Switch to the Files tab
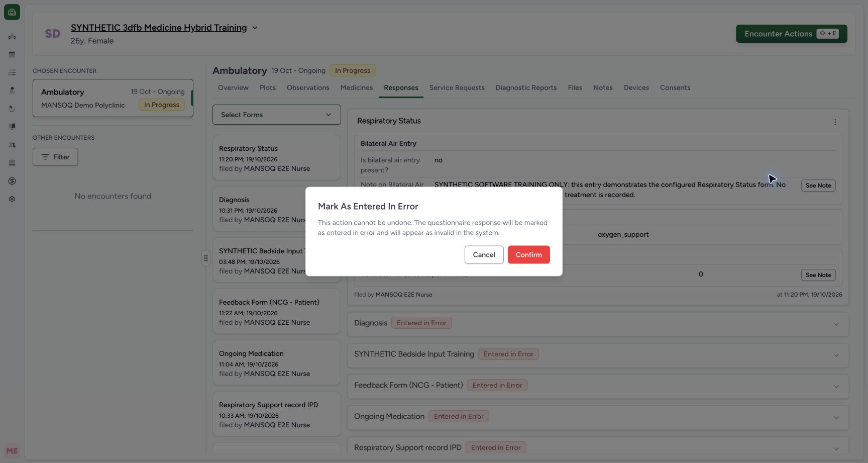 575,87
